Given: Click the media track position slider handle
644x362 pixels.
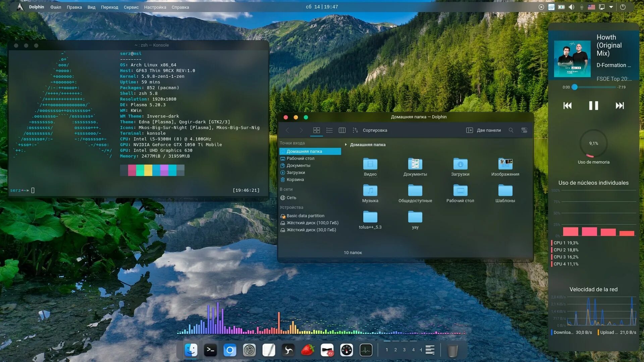Looking at the screenshot, I should pos(575,87).
